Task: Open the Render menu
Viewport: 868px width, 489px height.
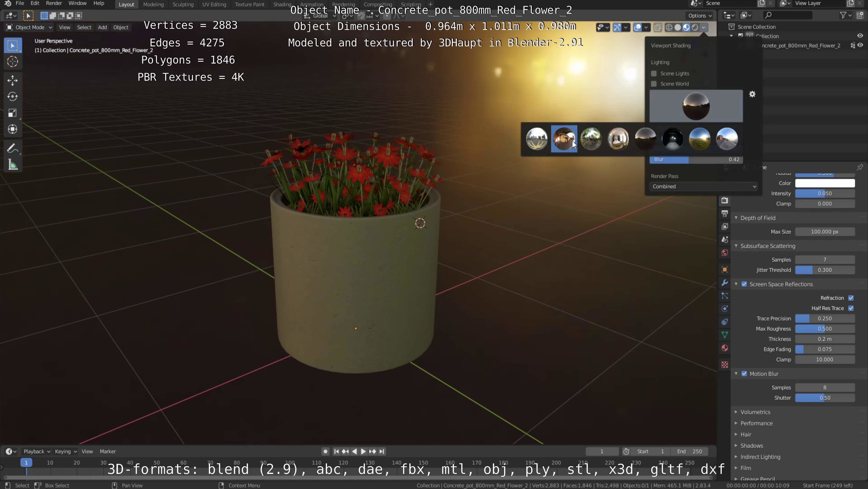Action: [54, 3]
